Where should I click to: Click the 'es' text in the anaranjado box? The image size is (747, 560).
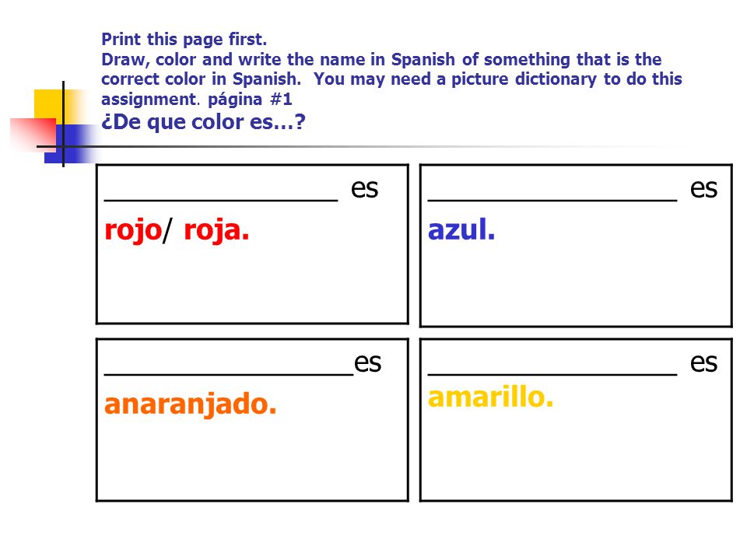coord(367,363)
